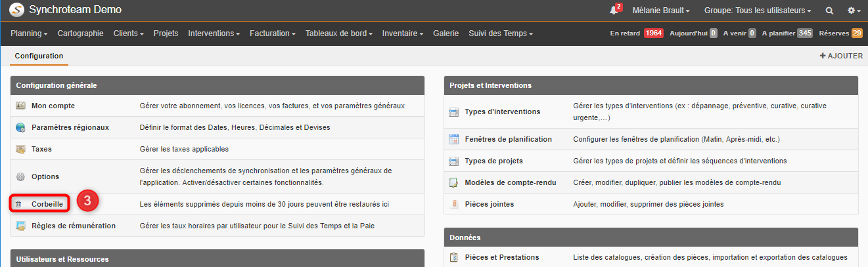Select the Configuration tab
Image resolution: width=868 pixels, height=267 pixels.
pyautogui.click(x=39, y=56)
